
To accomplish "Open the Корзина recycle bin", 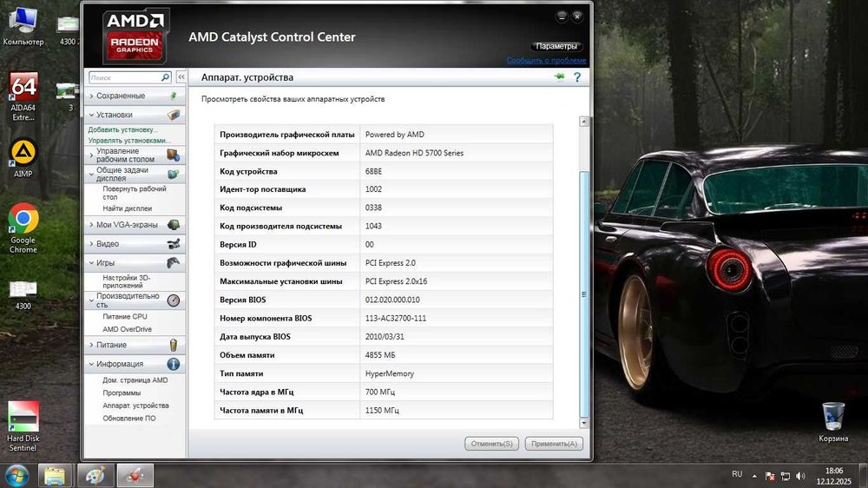I will [x=833, y=422].
